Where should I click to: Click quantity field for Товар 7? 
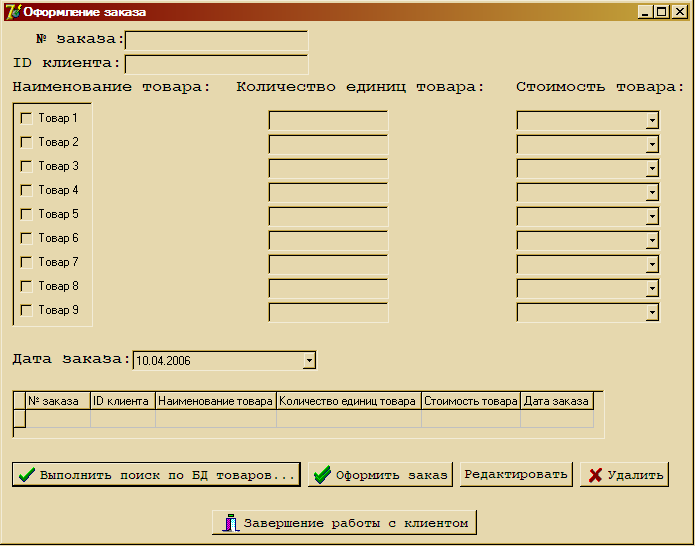coord(328,264)
